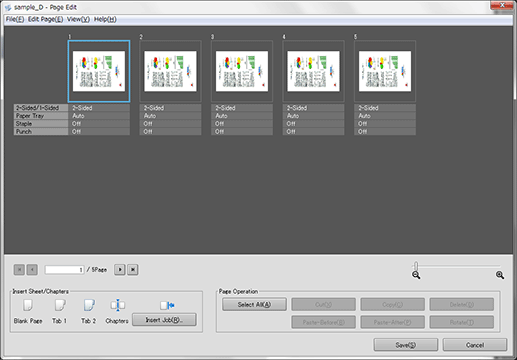517x360 pixels.
Task: Select the page 5 thumbnail
Action: (x=385, y=71)
